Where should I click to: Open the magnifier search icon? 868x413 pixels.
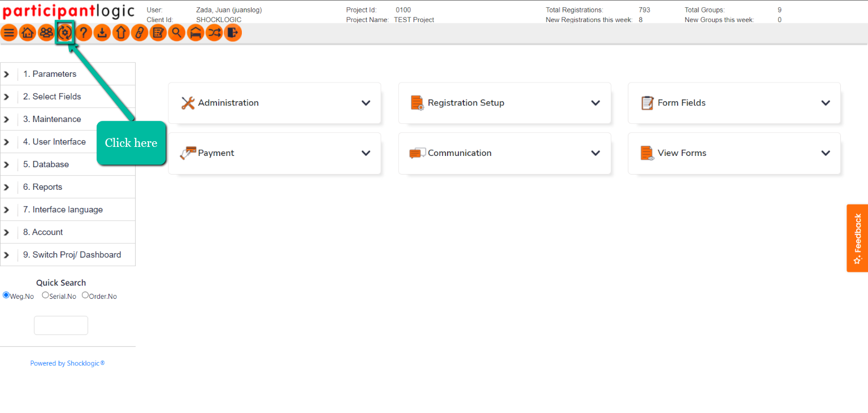click(177, 33)
